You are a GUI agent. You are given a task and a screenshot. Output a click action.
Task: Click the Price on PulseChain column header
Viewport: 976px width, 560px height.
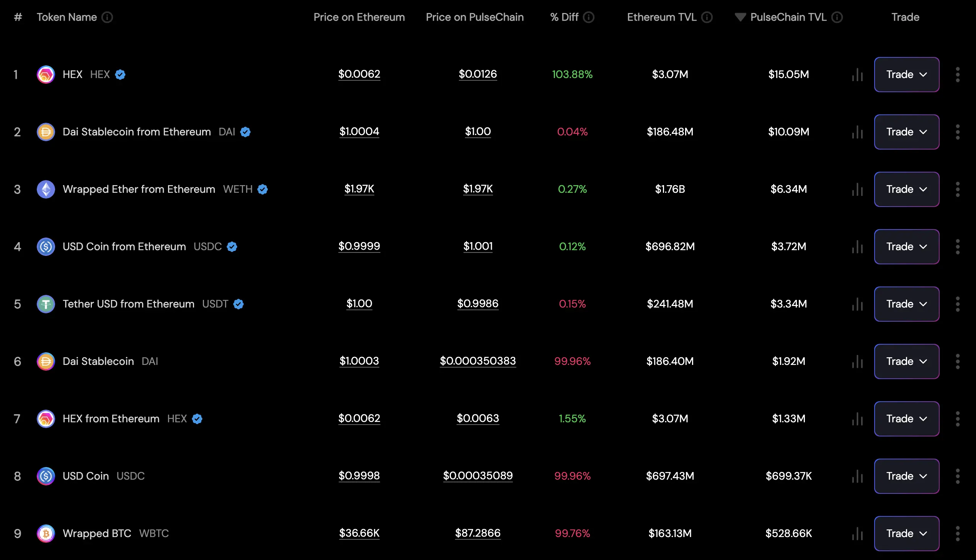[x=475, y=17]
